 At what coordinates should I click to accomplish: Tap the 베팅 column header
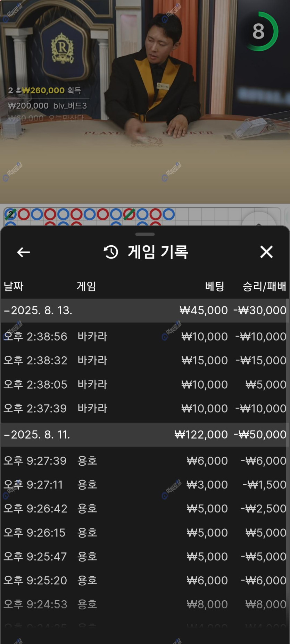point(215,286)
